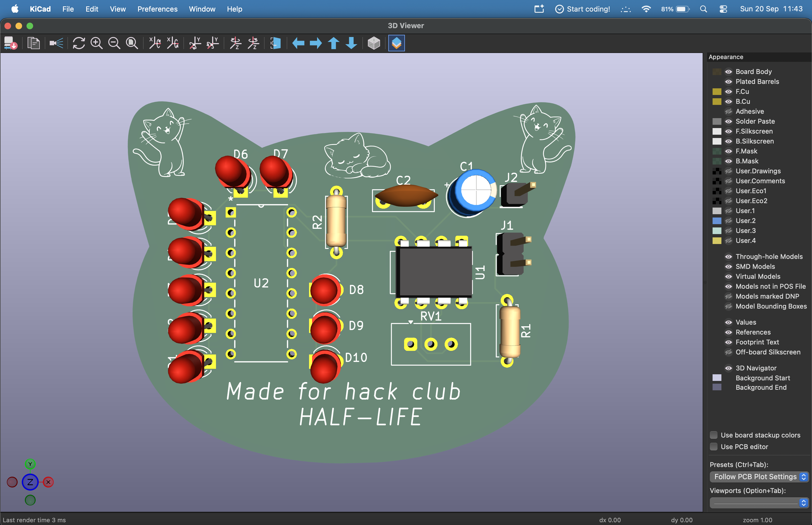Click the date and time in menu bar
Image resolution: width=812 pixels, height=525 pixels.
click(771, 9)
